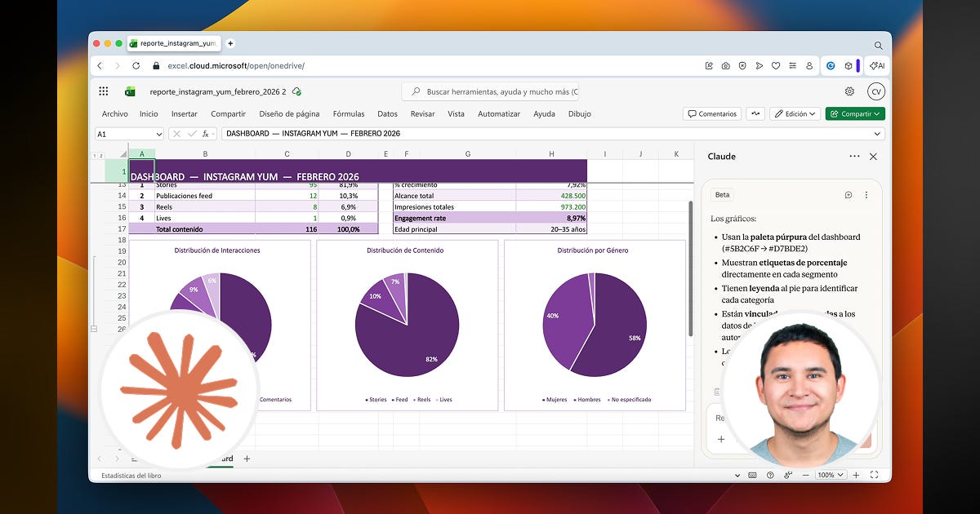Open the browser easy setup sliders icon
This screenshot has width=980, height=514.
point(792,65)
